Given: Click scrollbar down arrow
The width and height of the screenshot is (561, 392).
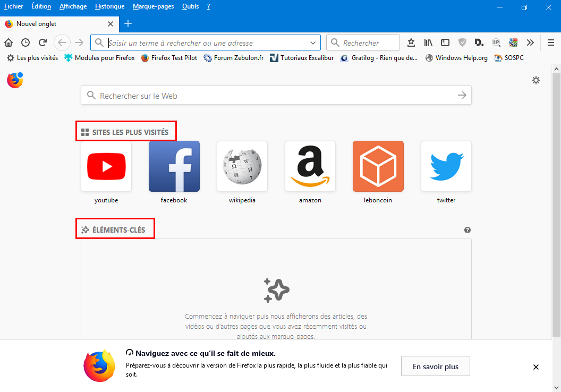Looking at the screenshot, I should coord(556,388).
